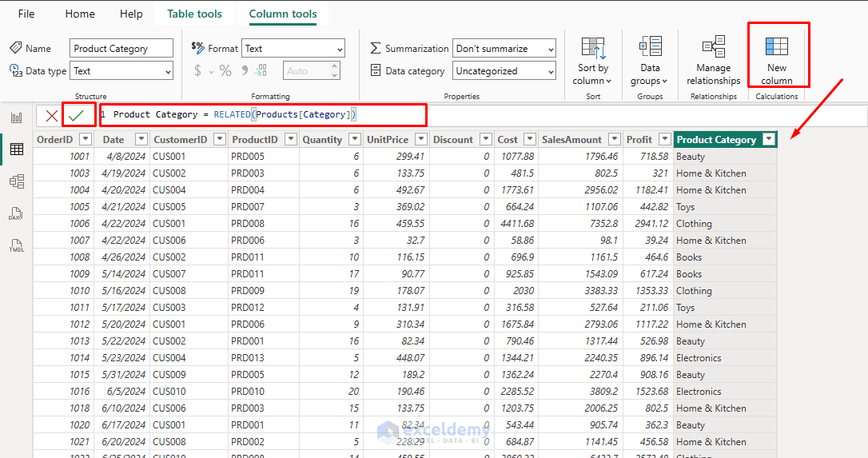Select the Product Category column header
Image resolution: width=868 pixels, height=458 pixels.
click(x=716, y=140)
